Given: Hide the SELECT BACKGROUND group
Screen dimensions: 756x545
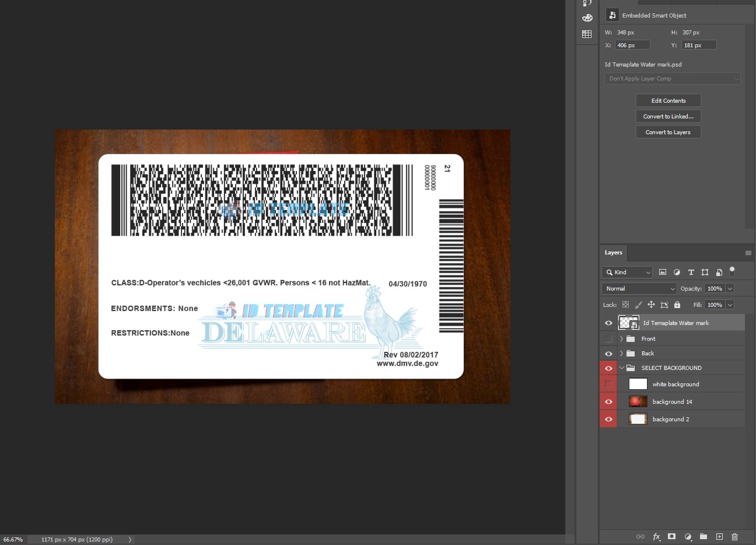Looking at the screenshot, I should click(x=608, y=368).
